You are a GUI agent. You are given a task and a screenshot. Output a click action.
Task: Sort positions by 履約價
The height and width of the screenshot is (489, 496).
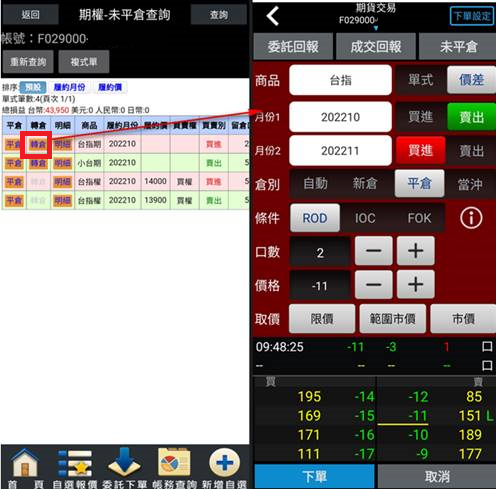tap(110, 87)
